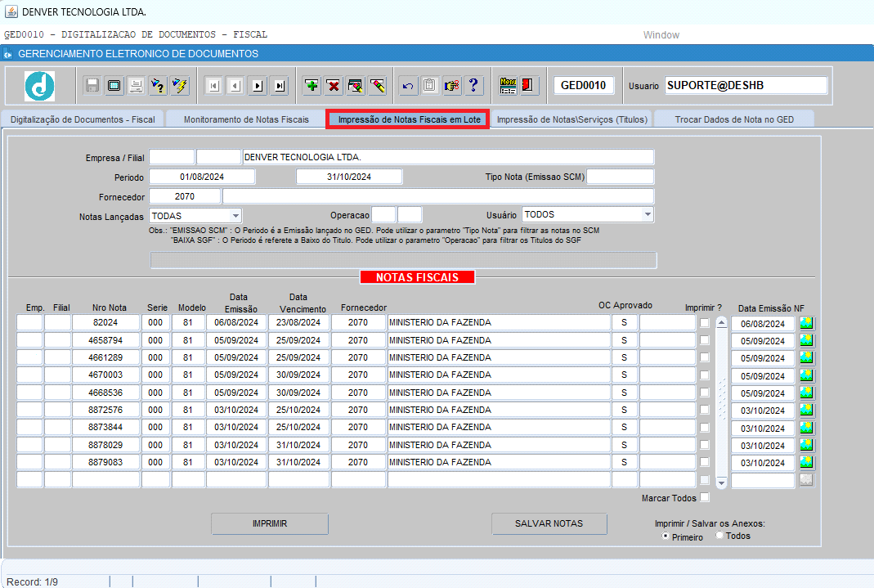The image size is (874, 588).
Task: Click the GED0010 form code field
Action: pos(583,85)
